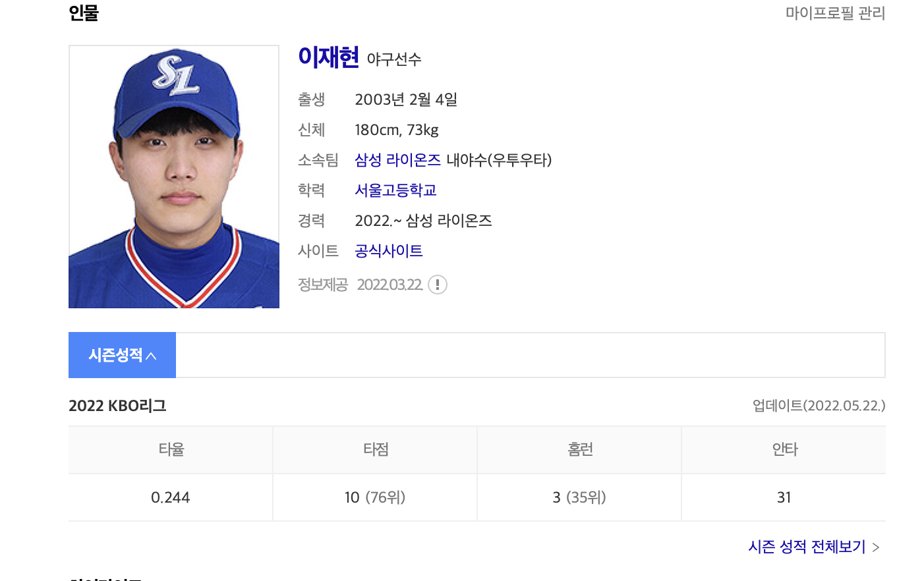This screenshot has height=581, width=924.
Task: Collapse the 시즌성적 season stats panel
Action: point(122,354)
